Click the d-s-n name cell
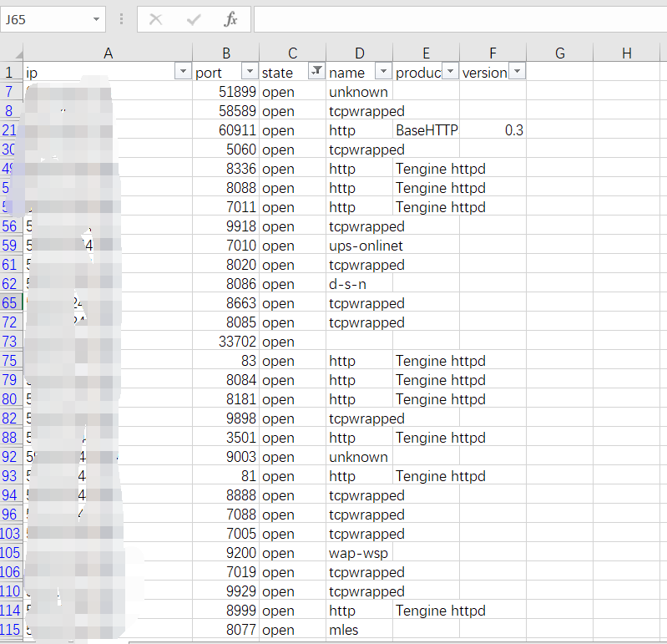The height and width of the screenshot is (644, 667). (x=360, y=283)
